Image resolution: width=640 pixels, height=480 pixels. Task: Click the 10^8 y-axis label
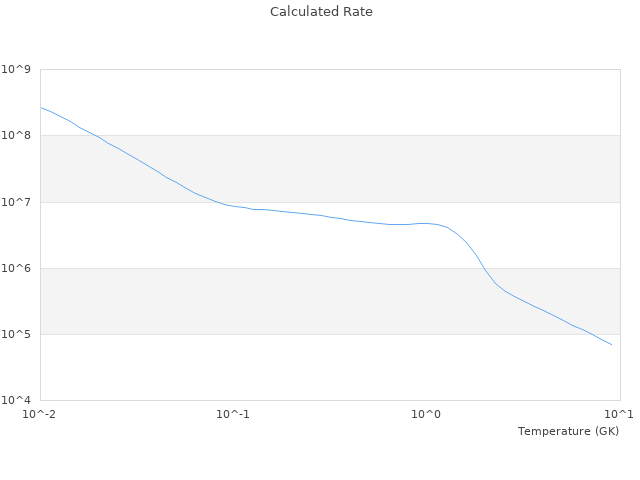(18, 136)
